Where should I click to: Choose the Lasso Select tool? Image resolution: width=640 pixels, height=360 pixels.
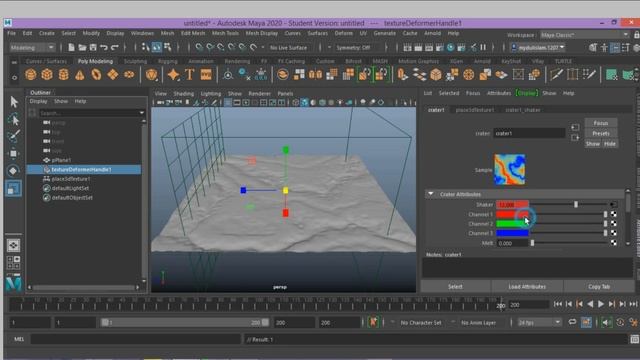14,119
